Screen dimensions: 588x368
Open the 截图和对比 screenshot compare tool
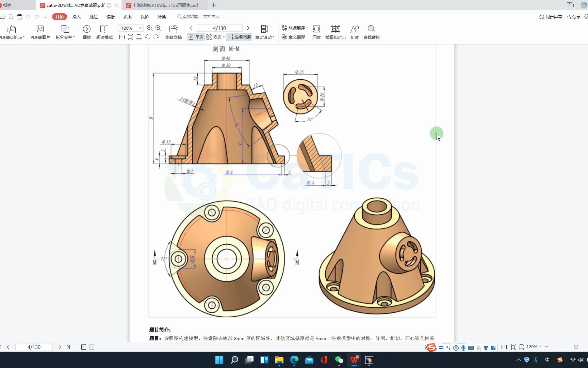[335, 32]
